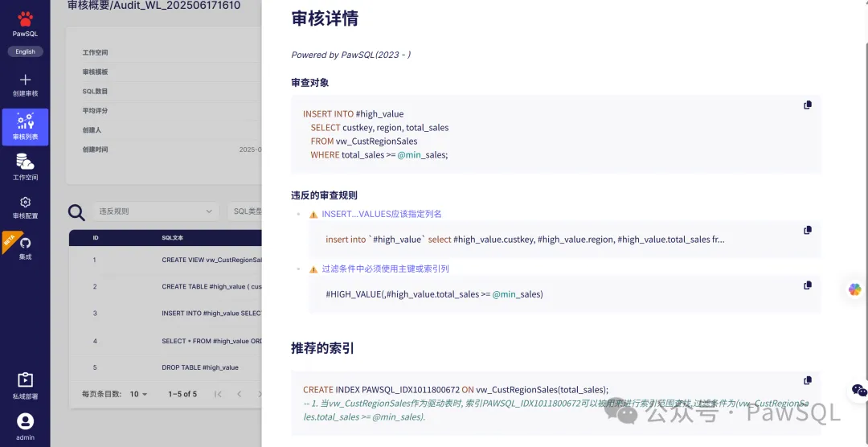Click the ID column header
The height and width of the screenshot is (447, 868).
click(96, 238)
